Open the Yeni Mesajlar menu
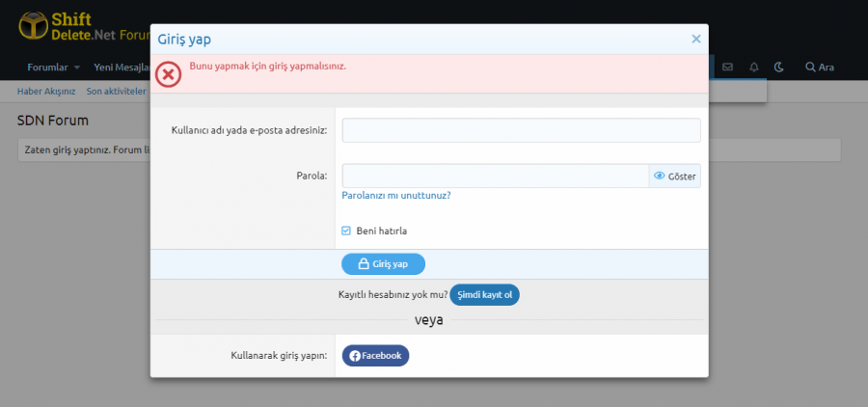868x407 pixels. 121,68
